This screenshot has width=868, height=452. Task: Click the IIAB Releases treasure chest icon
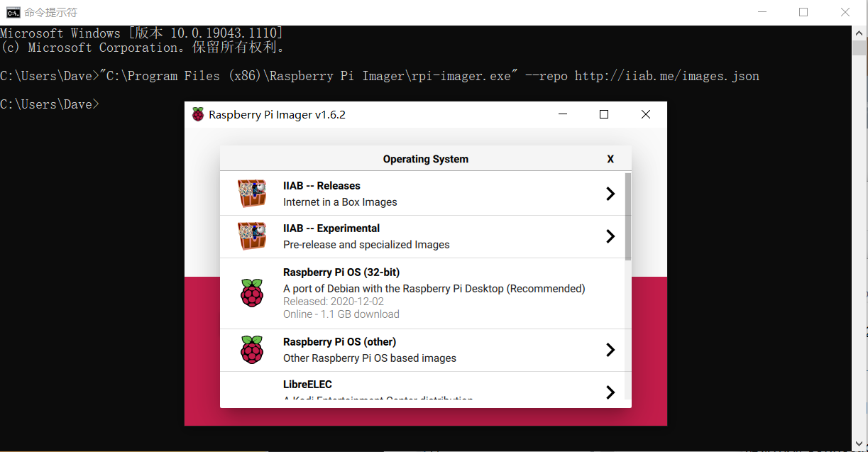252,194
